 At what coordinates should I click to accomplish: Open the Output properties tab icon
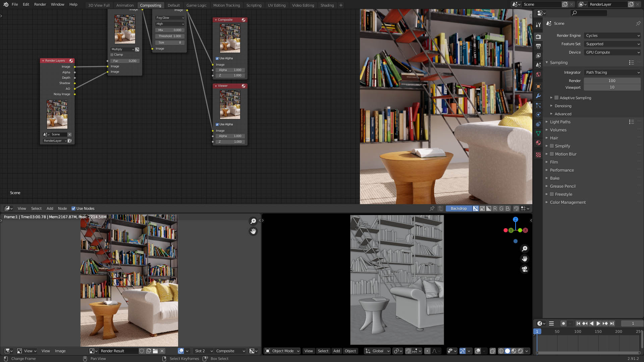(538, 46)
